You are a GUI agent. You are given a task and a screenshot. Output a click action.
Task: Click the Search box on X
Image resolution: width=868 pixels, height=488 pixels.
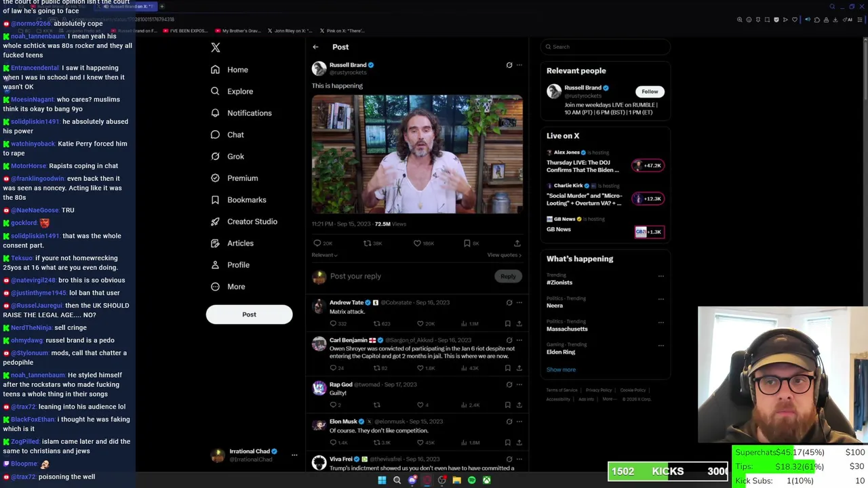[x=606, y=47]
